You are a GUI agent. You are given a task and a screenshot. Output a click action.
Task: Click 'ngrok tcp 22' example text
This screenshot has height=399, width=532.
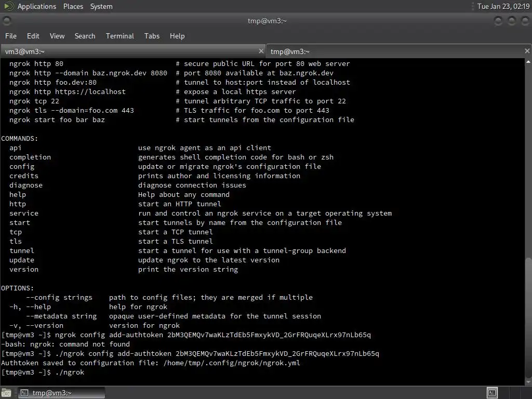(34, 101)
